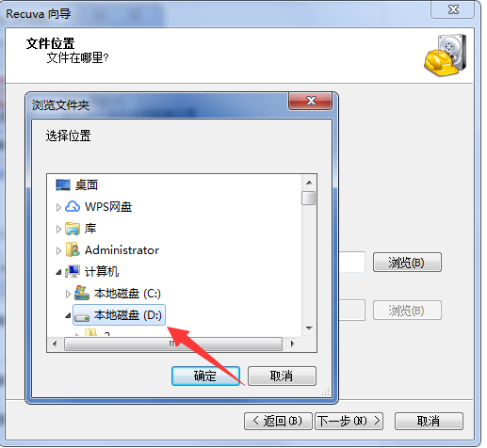Click the WPS网盘 cloud icon
Image resolution: width=487 pixels, height=448 pixels.
point(73,206)
